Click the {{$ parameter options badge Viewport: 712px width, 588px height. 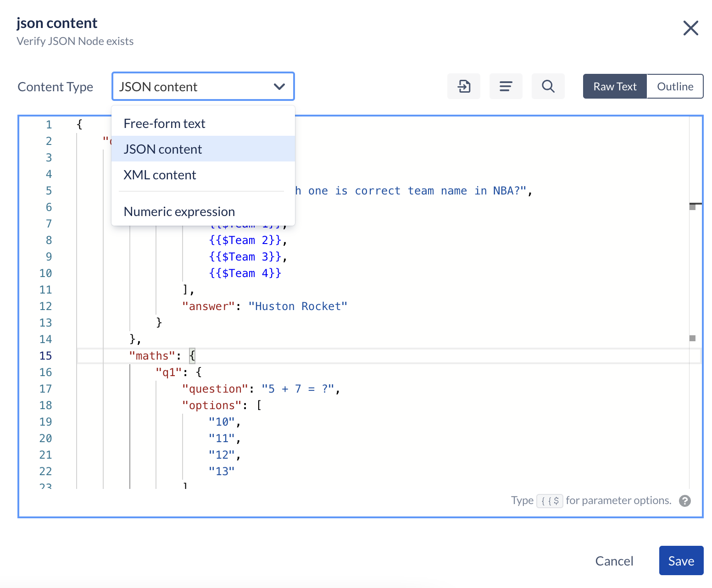550,501
